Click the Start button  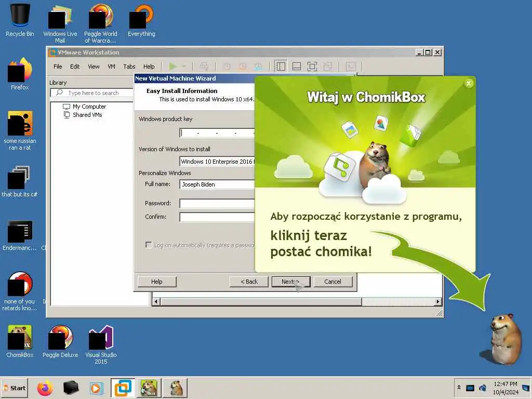point(15,388)
